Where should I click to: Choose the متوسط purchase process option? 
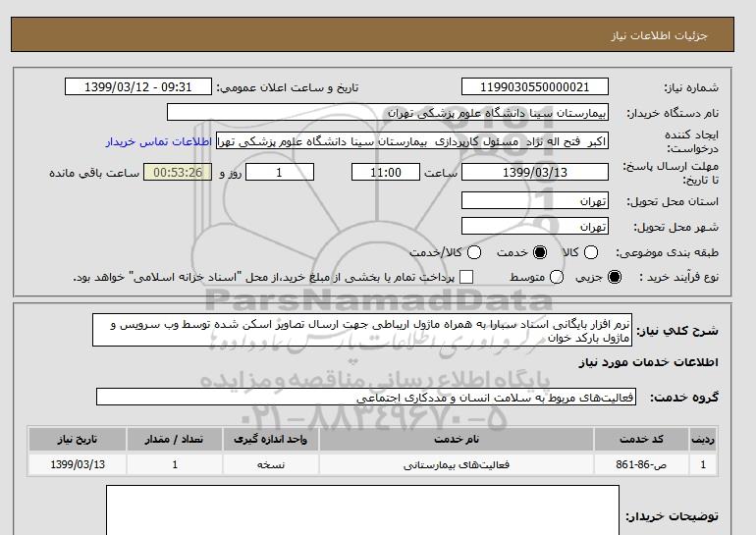(x=557, y=277)
